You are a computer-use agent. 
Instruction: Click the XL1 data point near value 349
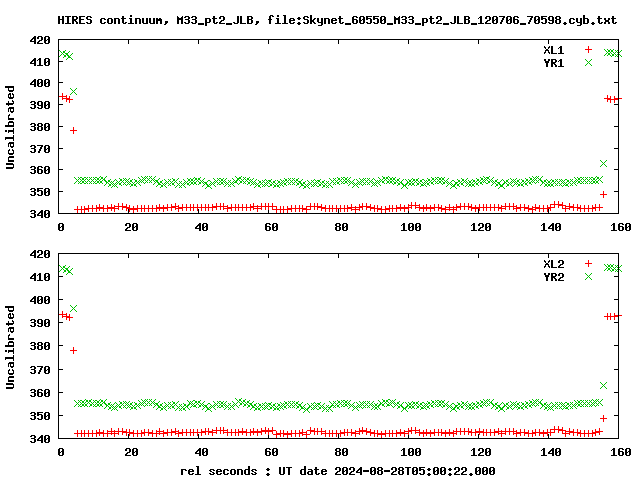point(603,194)
